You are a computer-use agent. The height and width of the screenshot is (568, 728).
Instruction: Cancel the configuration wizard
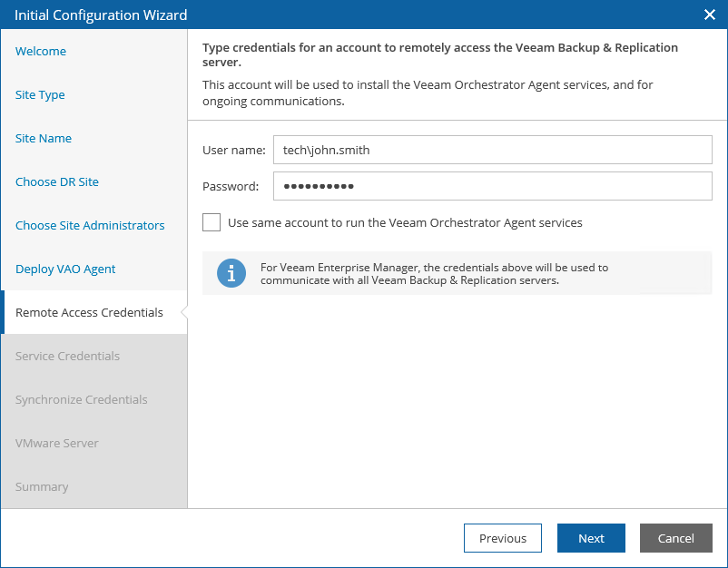point(676,538)
